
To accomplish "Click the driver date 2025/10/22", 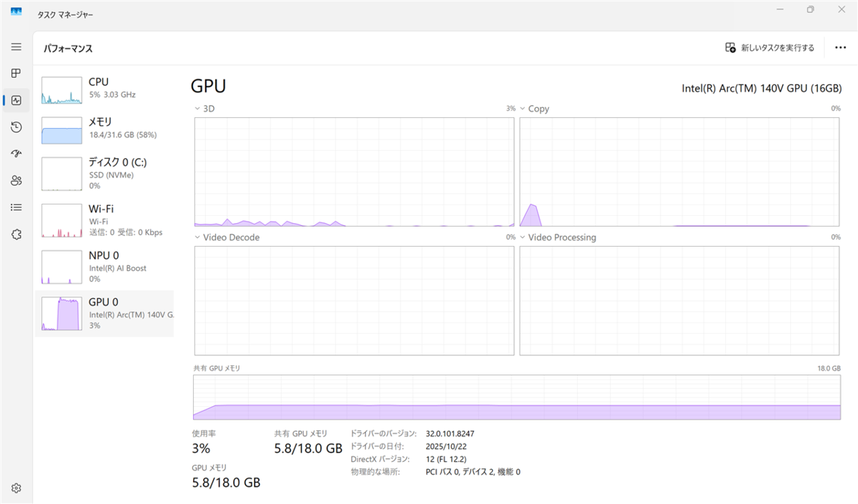I will [x=445, y=446].
